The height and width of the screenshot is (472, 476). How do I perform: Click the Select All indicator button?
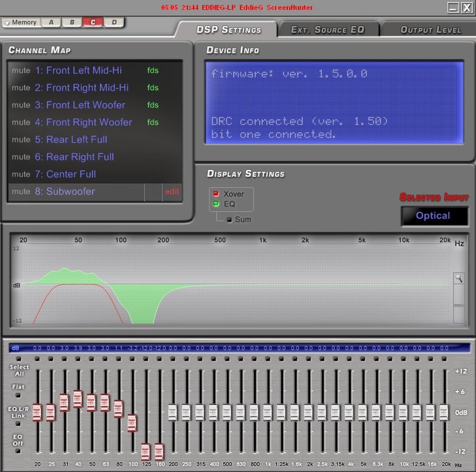coord(18,359)
